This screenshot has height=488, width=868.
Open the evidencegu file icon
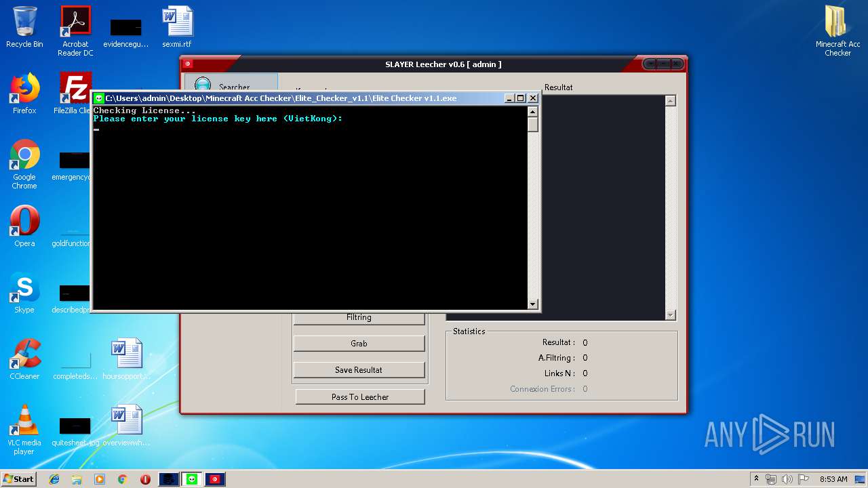point(126,31)
